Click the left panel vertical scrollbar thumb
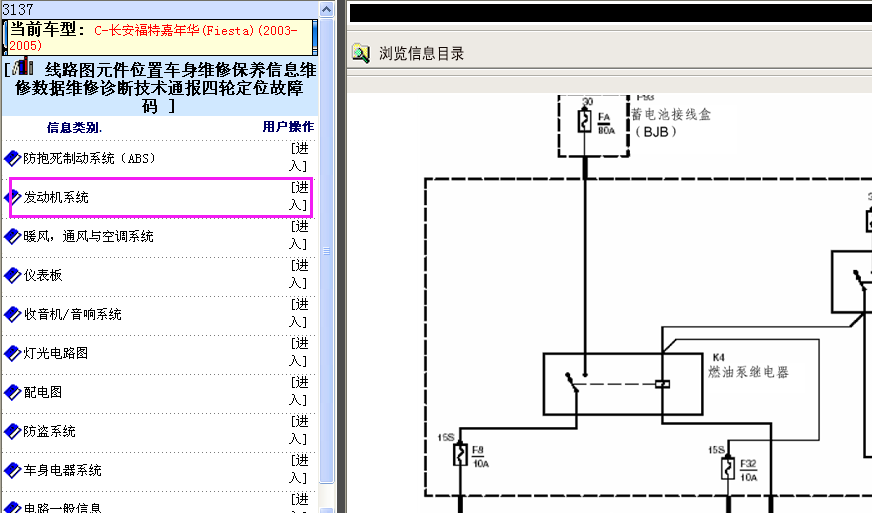Image resolution: width=872 pixels, height=513 pixels. point(326,250)
